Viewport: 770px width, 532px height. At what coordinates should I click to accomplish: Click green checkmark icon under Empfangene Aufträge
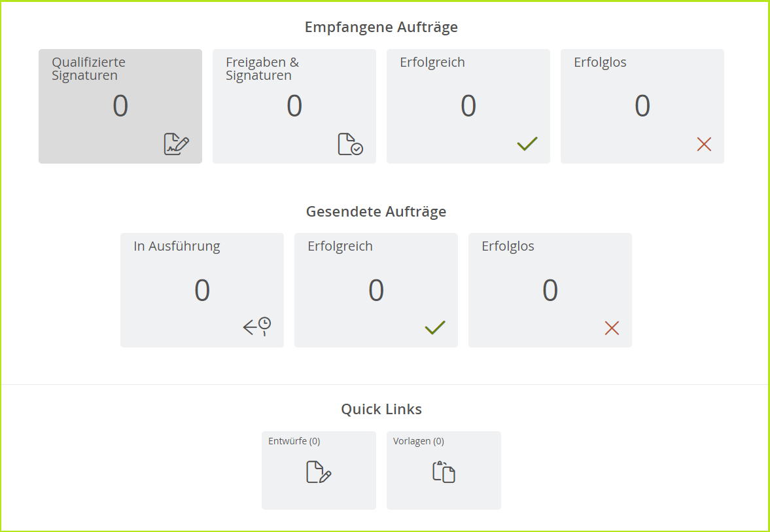527,144
